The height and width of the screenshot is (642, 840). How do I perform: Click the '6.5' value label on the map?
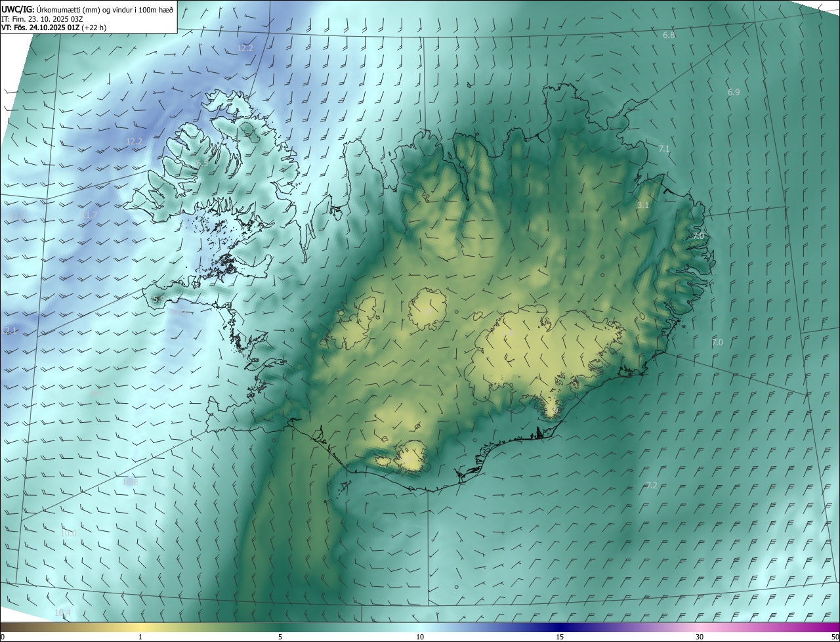coord(202,163)
